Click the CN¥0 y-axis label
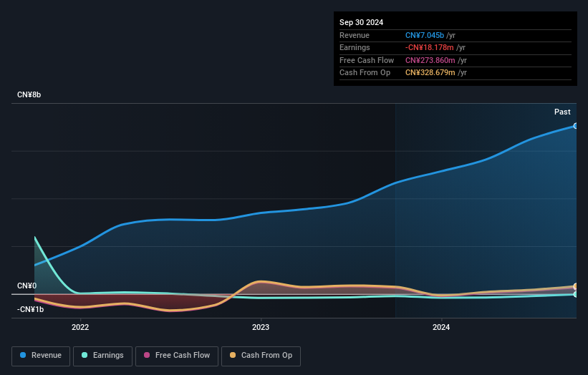 (x=27, y=286)
